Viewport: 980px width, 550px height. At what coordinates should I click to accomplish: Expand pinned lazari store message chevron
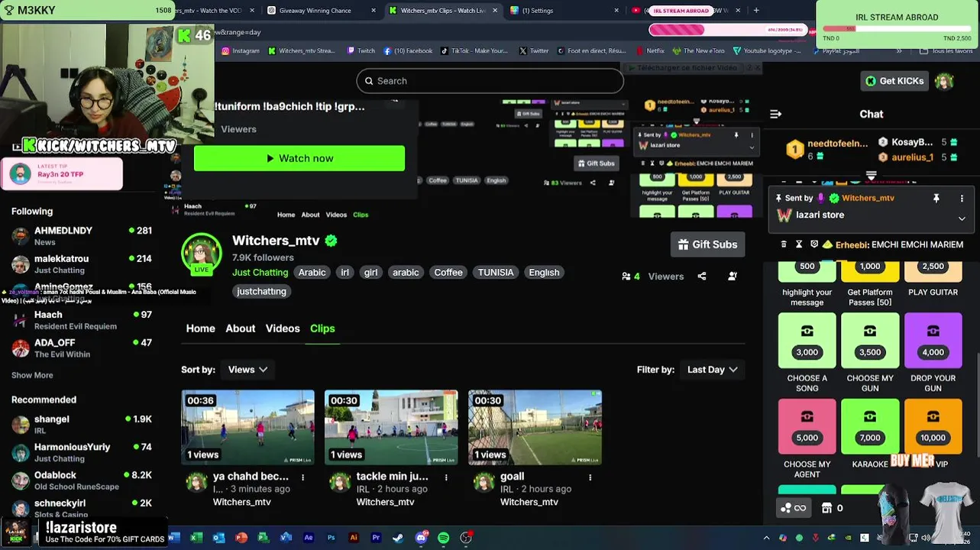point(962,218)
